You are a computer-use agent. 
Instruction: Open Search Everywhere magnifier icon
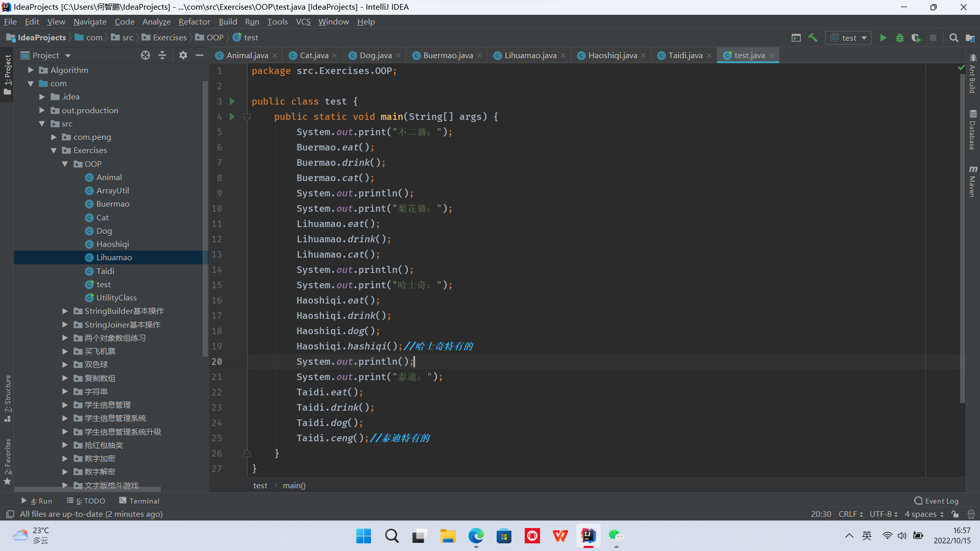tap(953, 38)
